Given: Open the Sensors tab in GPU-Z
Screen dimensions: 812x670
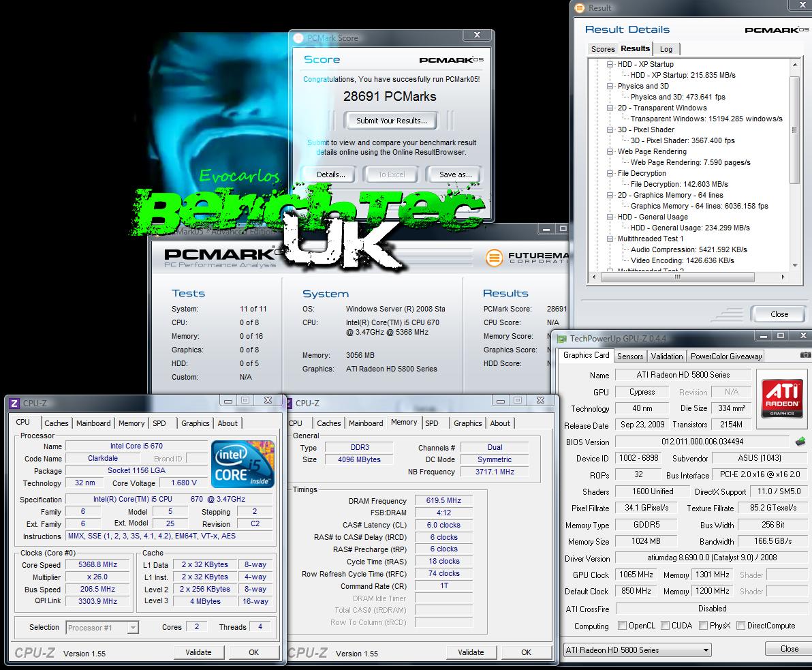Looking at the screenshot, I should coord(630,356).
